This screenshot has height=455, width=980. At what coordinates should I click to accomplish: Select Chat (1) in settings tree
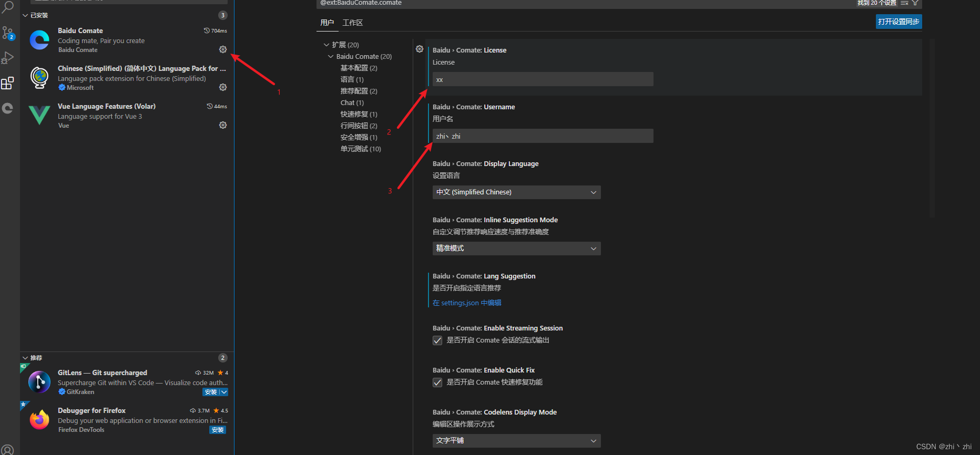coord(352,102)
